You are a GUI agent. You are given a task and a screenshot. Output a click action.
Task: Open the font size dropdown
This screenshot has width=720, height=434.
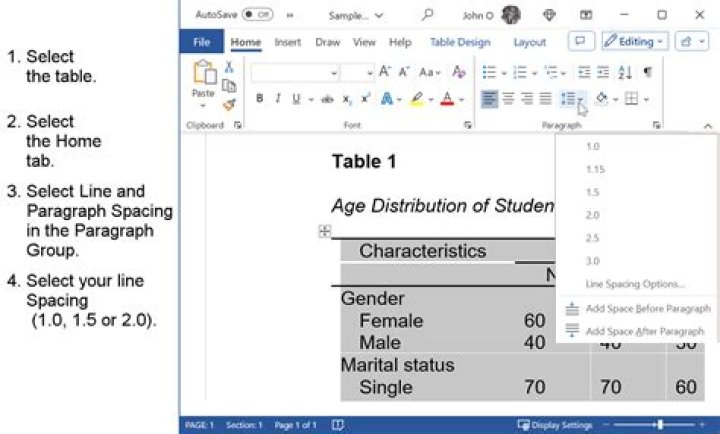(370, 73)
